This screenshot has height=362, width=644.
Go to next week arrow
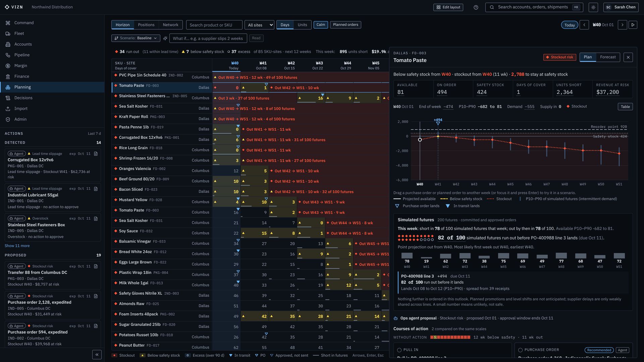(622, 25)
